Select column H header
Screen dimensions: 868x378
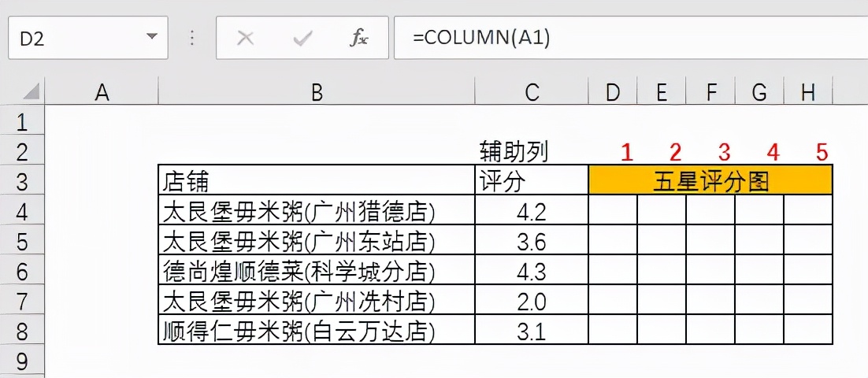(x=808, y=92)
